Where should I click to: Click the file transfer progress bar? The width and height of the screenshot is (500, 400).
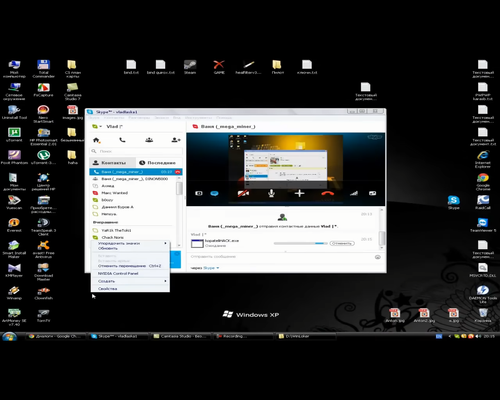point(300,244)
